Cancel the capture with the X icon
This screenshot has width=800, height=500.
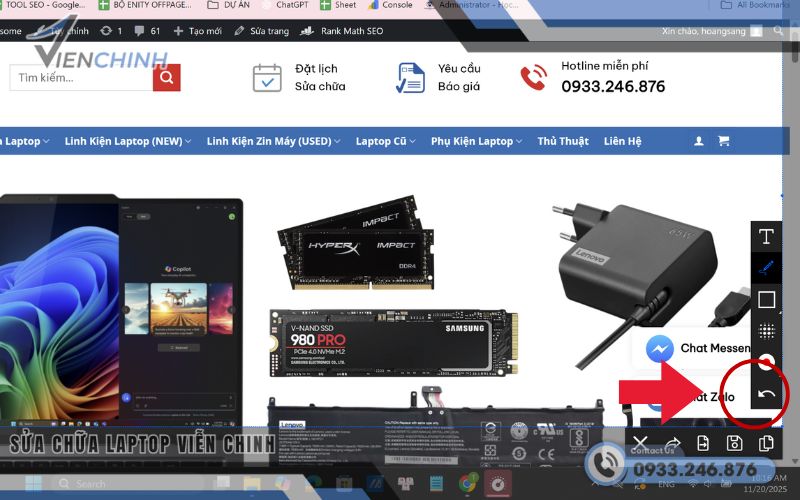640,443
